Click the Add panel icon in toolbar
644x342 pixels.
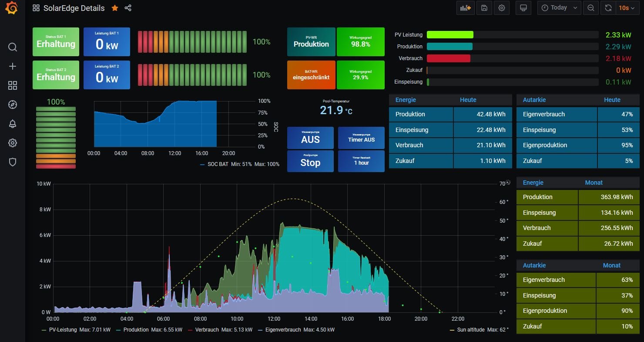click(x=466, y=8)
